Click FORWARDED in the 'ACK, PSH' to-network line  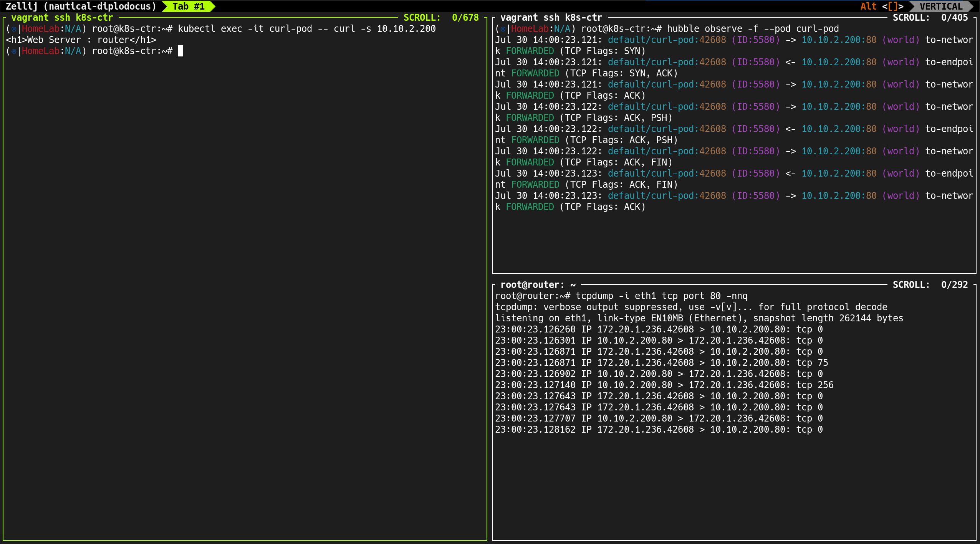click(x=530, y=118)
